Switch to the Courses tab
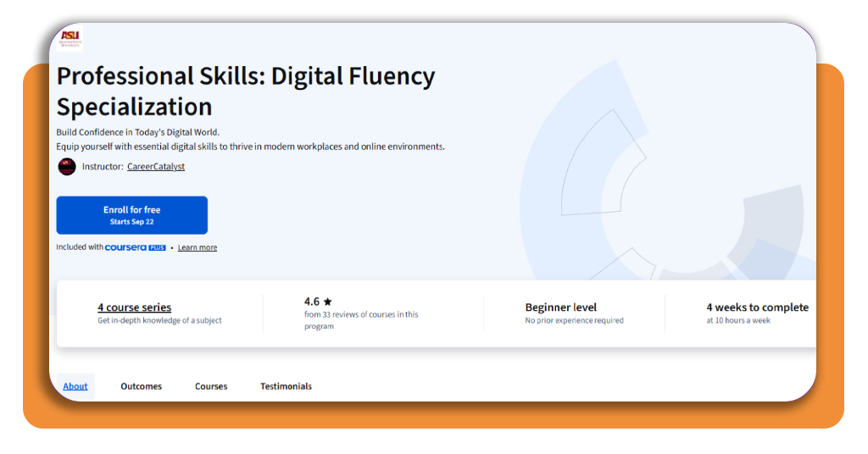Screen dimensions: 868x454 point(211,386)
